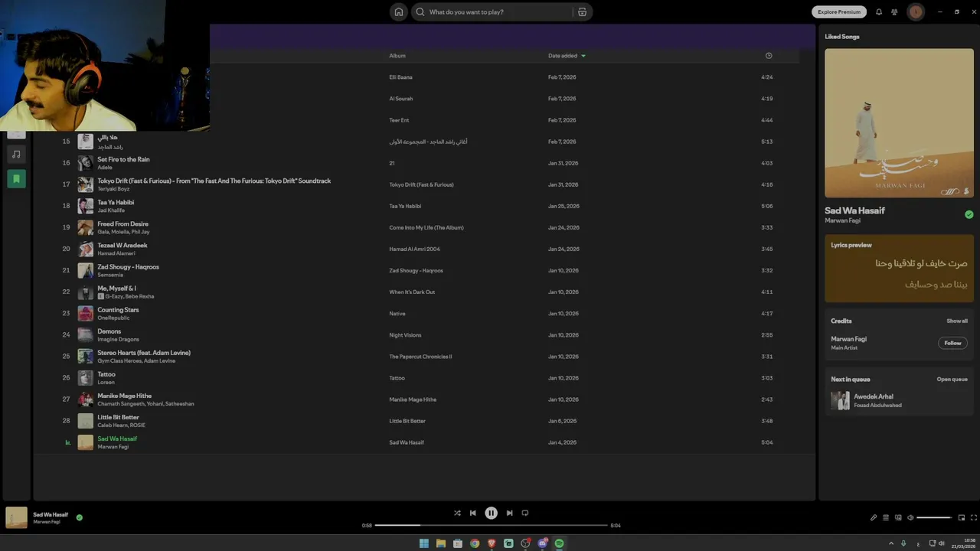Toggle liked checkmark in now playing bar
This screenshot has height=551, width=980.
[79, 517]
